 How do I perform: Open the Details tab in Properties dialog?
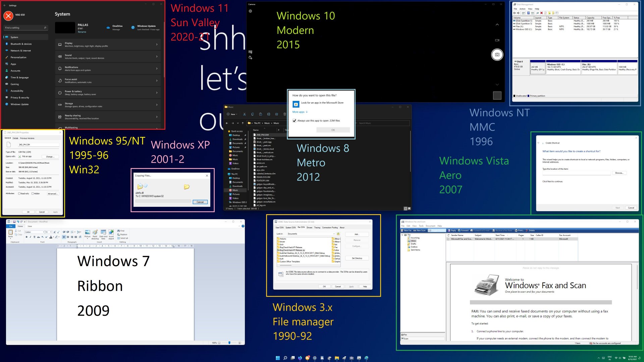coord(15,138)
